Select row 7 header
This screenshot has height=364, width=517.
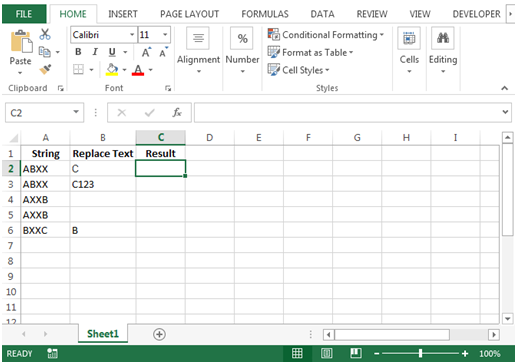point(11,246)
